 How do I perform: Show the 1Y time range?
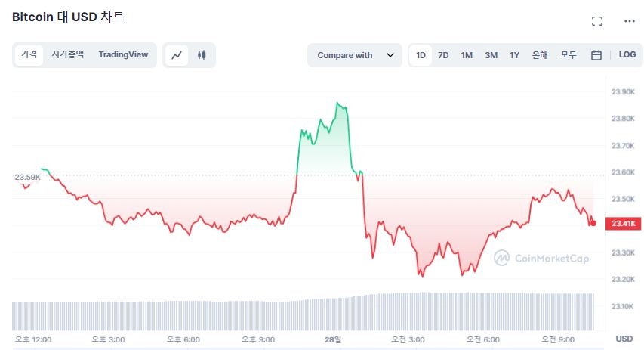(x=514, y=55)
